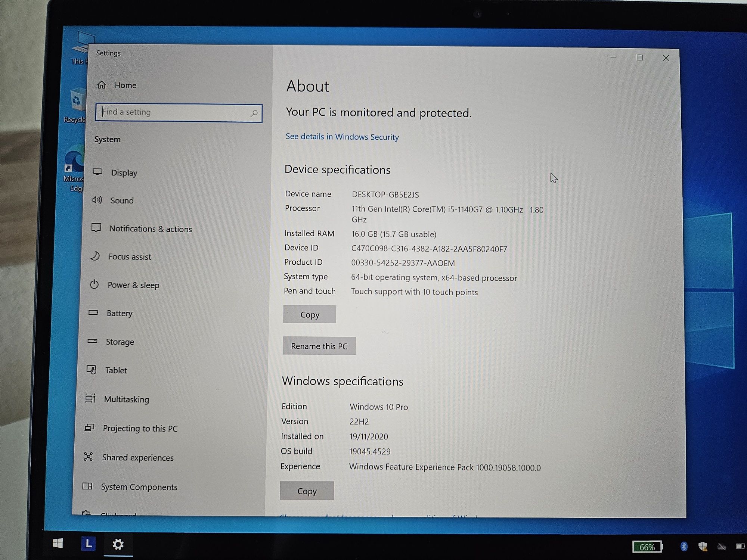
Task: Copy the Windows specifications
Action: [307, 491]
